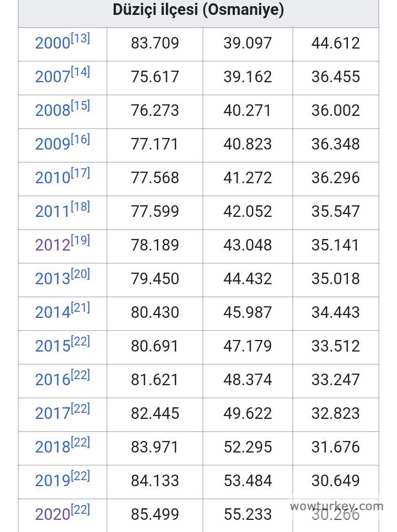Click the visited 2020 year link
397x532 pixels.
click(52, 515)
